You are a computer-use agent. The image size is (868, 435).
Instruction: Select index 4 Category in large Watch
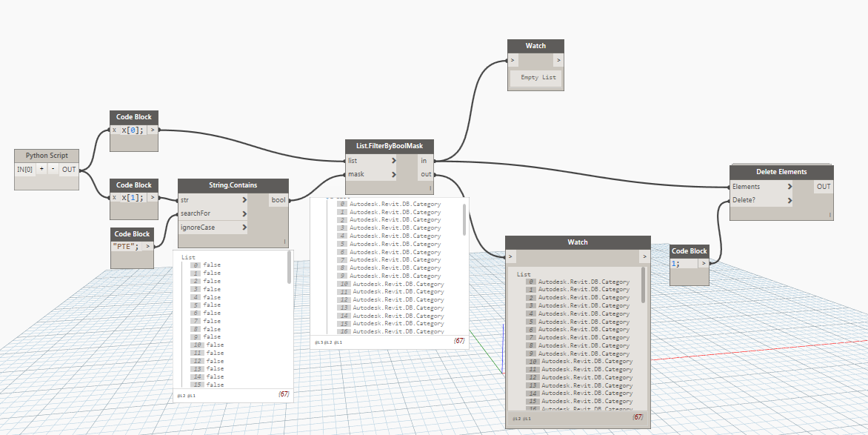[578, 313]
